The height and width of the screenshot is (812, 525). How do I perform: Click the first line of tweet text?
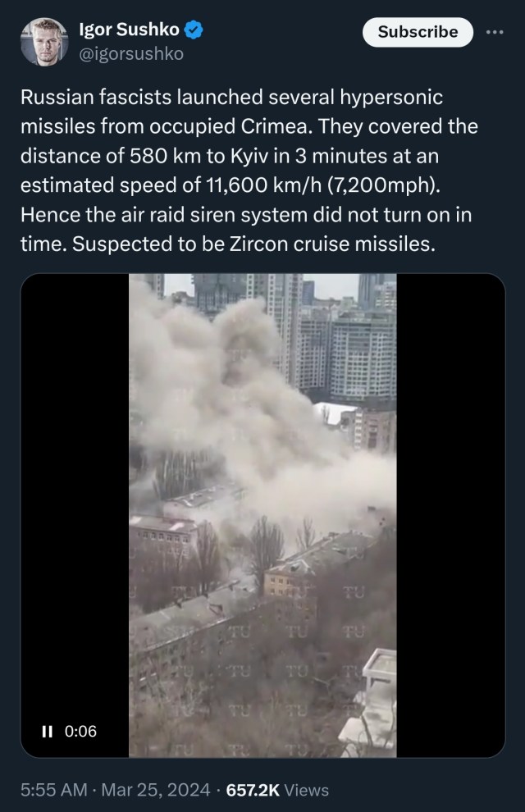[x=231, y=97]
